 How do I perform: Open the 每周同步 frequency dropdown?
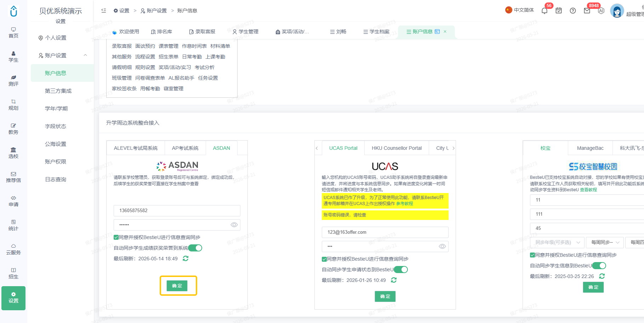coord(605,242)
